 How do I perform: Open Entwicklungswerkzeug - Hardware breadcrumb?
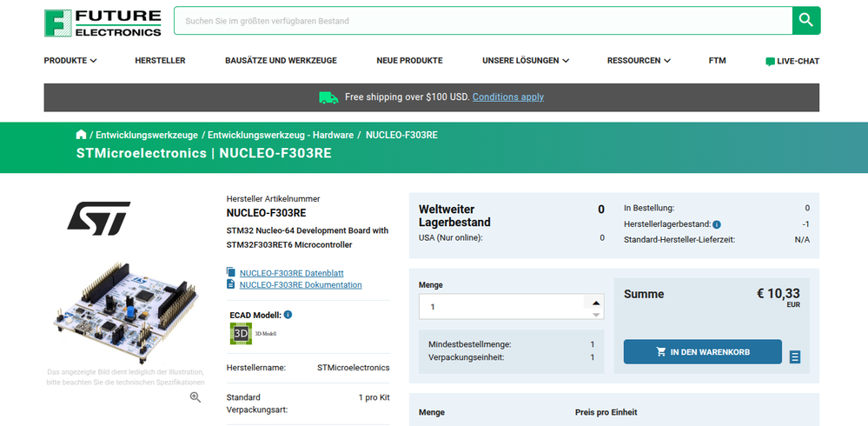pyautogui.click(x=281, y=135)
